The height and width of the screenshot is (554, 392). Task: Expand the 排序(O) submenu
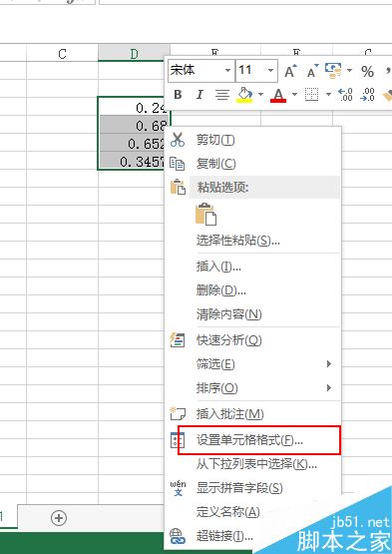coord(252,388)
